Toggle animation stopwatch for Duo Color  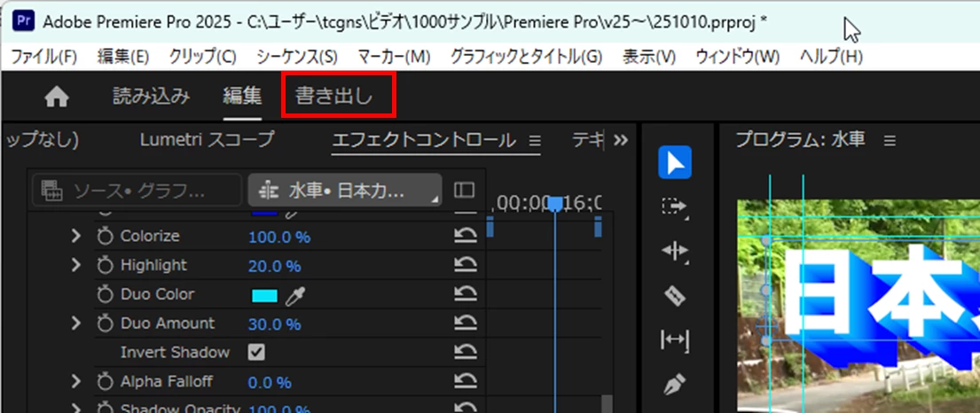105,294
